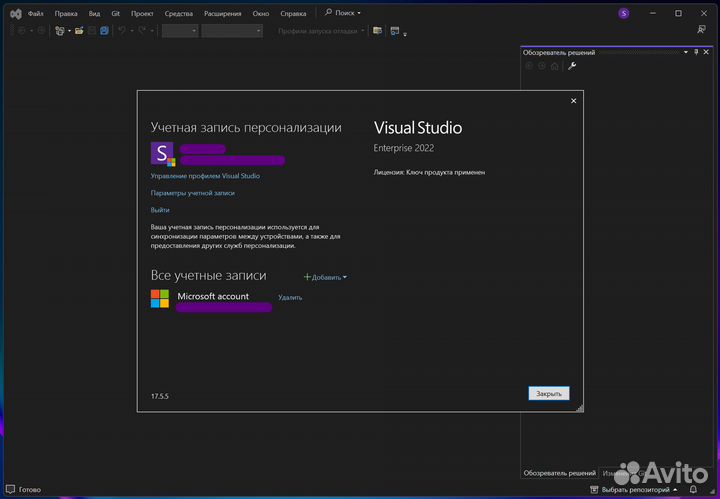
Task: Click the Visual Studio logo icon
Action: click(16, 14)
